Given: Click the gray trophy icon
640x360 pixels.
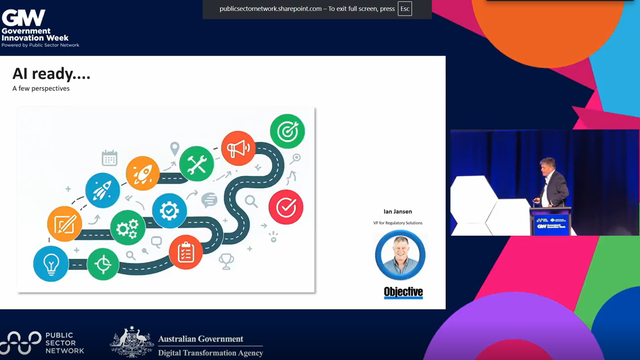Looking at the screenshot, I should [x=226, y=261].
